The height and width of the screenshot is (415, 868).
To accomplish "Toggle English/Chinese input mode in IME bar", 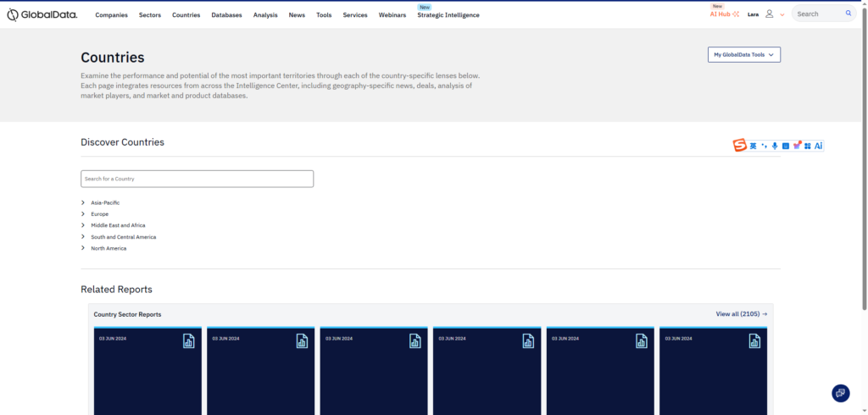I will tap(753, 146).
